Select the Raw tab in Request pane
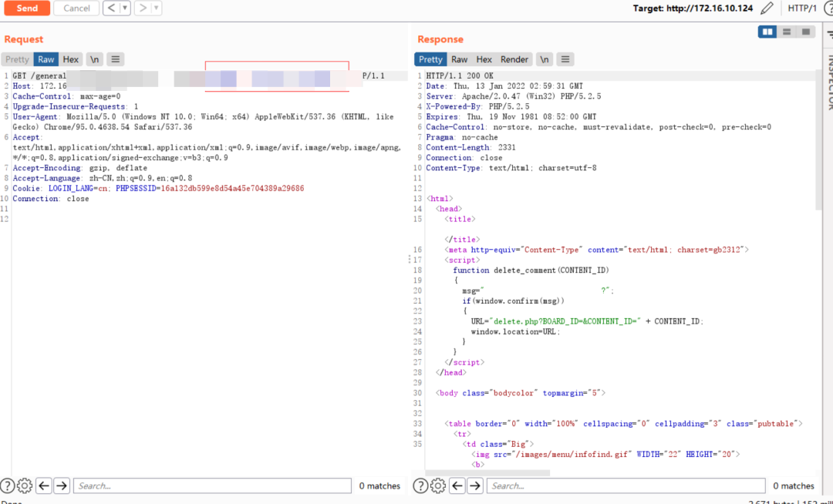Viewport: 833px width, 504px height. [x=46, y=59]
